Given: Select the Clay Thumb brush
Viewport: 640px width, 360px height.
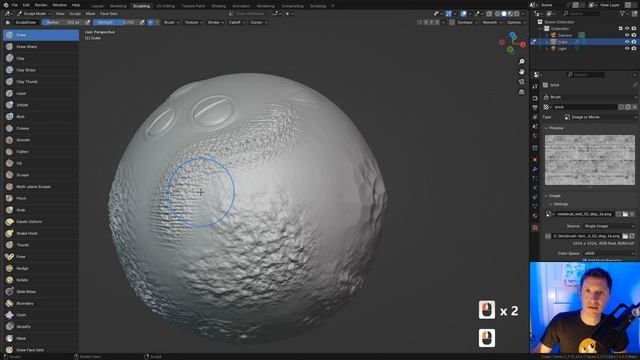Looking at the screenshot, I should pos(41,82).
